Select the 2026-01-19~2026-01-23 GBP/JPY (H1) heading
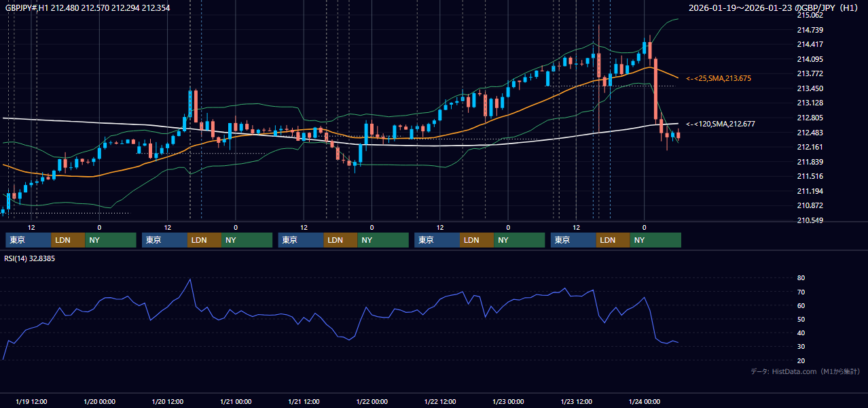 [774, 8]
